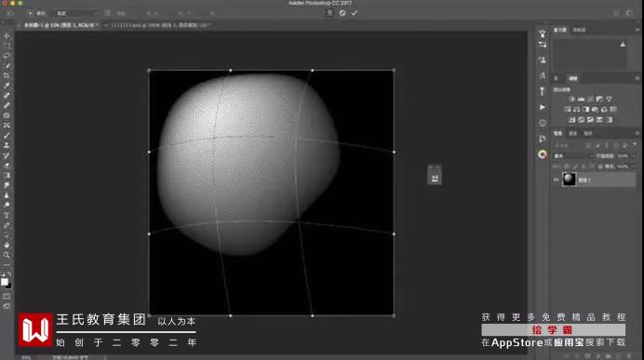The width and height of the screenshot is (644, 360).
Task: Open the workspace switcher in options bar
Action: point(629,13)
